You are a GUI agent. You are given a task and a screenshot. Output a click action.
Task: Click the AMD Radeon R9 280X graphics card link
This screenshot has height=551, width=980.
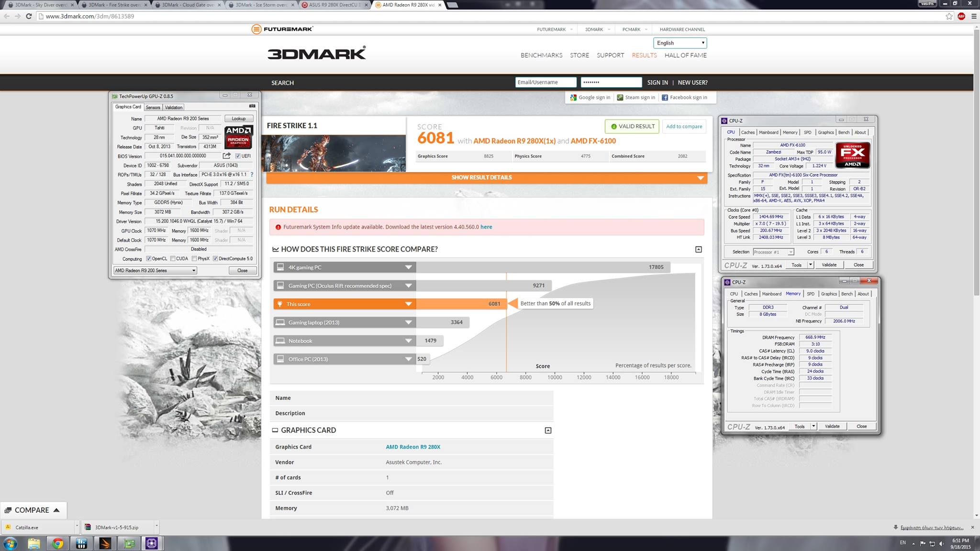[x=413, y=447]
